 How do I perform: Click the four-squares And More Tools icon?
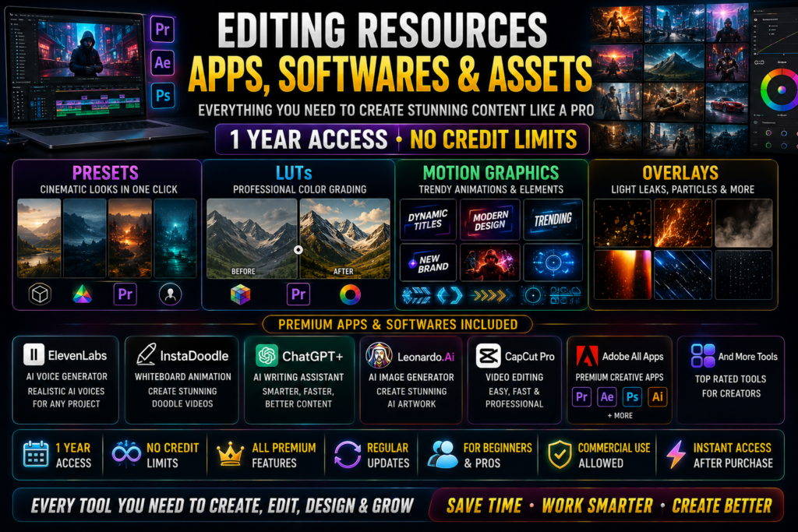703,355
